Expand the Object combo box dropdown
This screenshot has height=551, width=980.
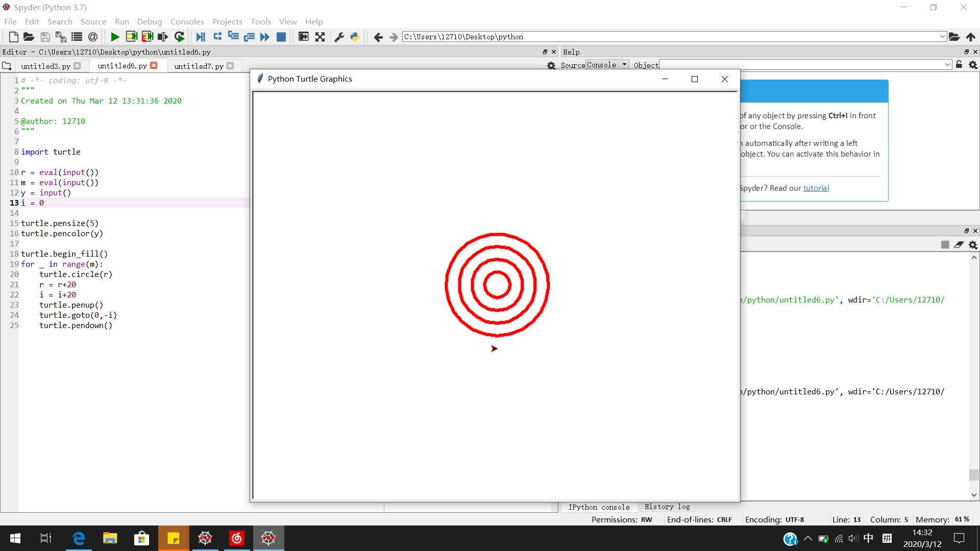coord(947,65)
